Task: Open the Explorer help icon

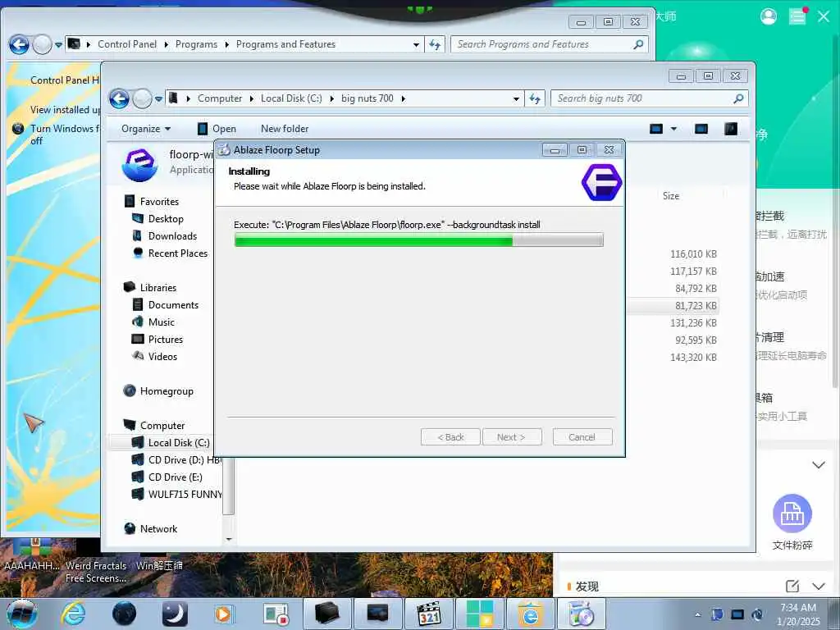Action: tap(731, 129)
